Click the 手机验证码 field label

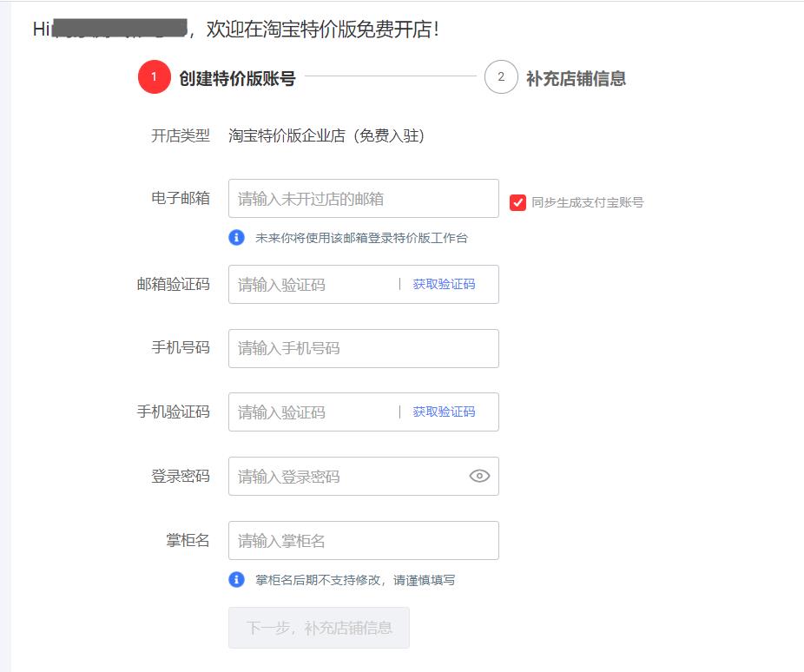(x=174, y=412)
